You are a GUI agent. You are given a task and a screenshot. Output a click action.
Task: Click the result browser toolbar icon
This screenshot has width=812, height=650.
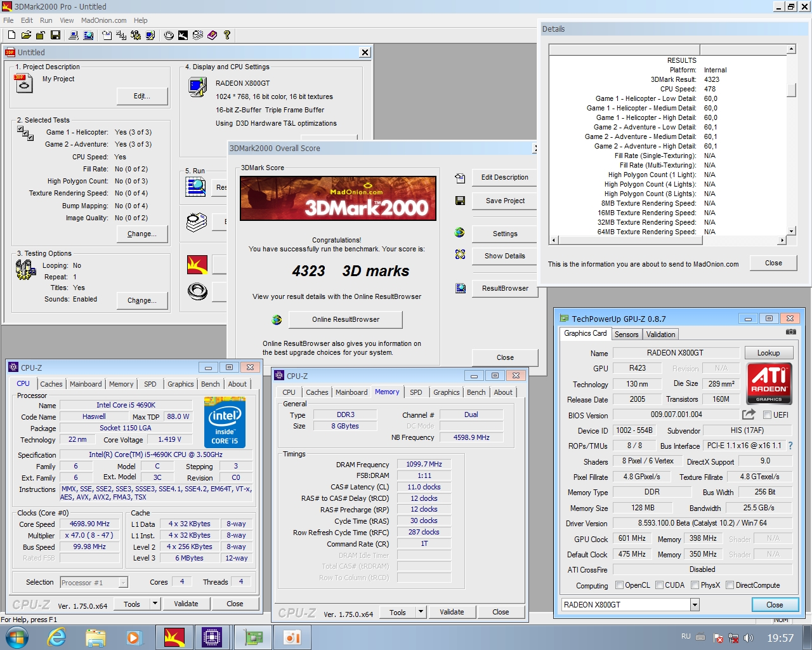88,35
